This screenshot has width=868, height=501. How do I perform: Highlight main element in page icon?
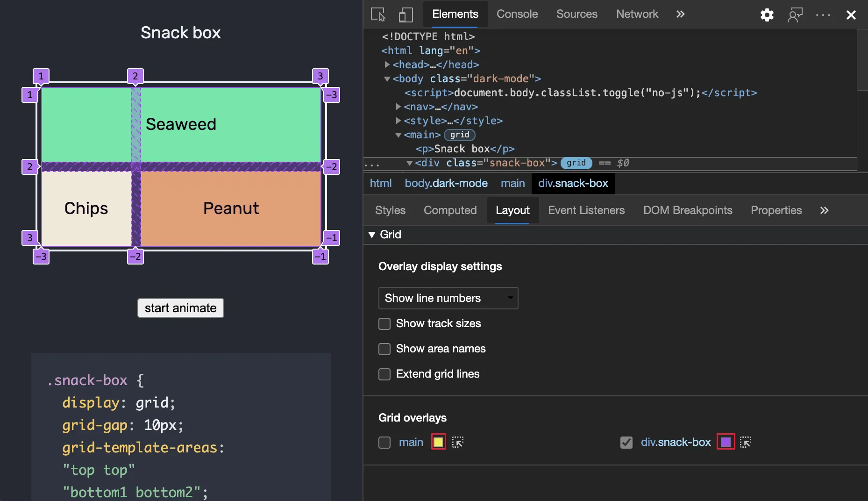point(457,442)
